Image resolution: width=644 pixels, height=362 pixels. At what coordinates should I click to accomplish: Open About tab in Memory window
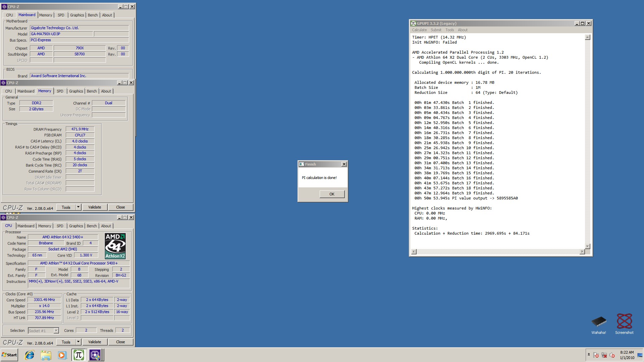tap(106, 91)
